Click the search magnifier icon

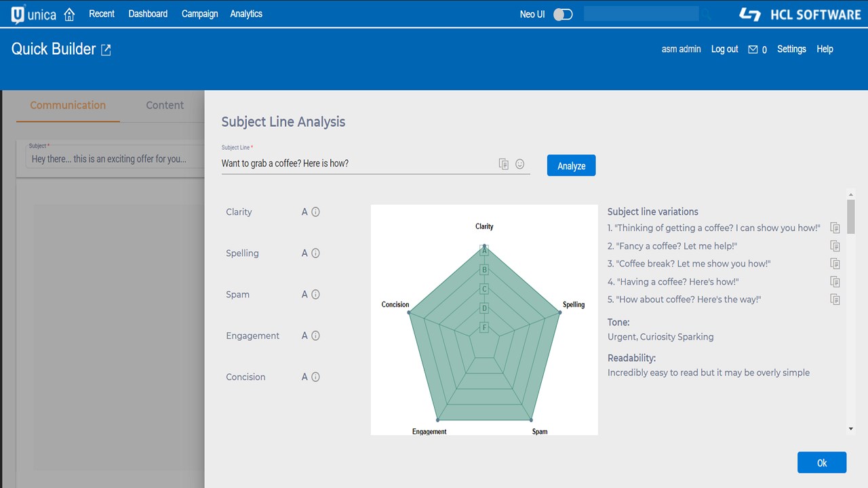click(x=706, y=14)
